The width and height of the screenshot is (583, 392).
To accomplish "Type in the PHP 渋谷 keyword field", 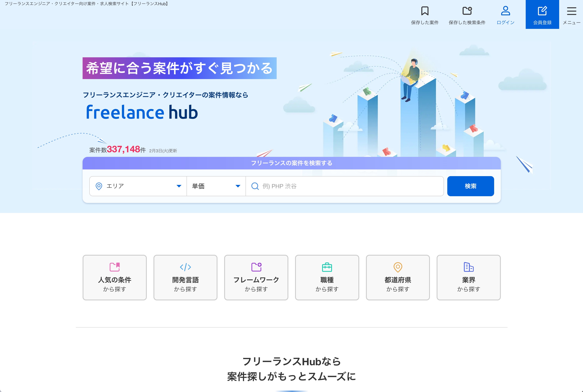I will (x=350, y=186).
